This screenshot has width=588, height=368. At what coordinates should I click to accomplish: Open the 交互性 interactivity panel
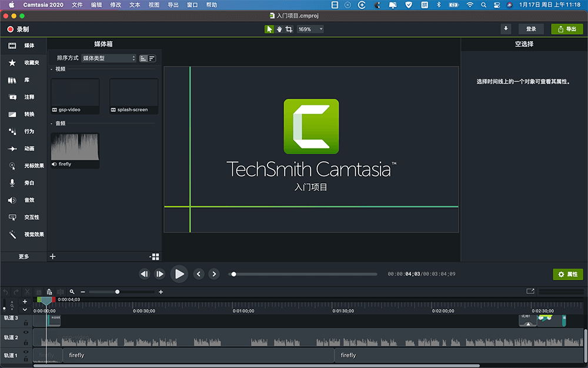coord(22,217)
